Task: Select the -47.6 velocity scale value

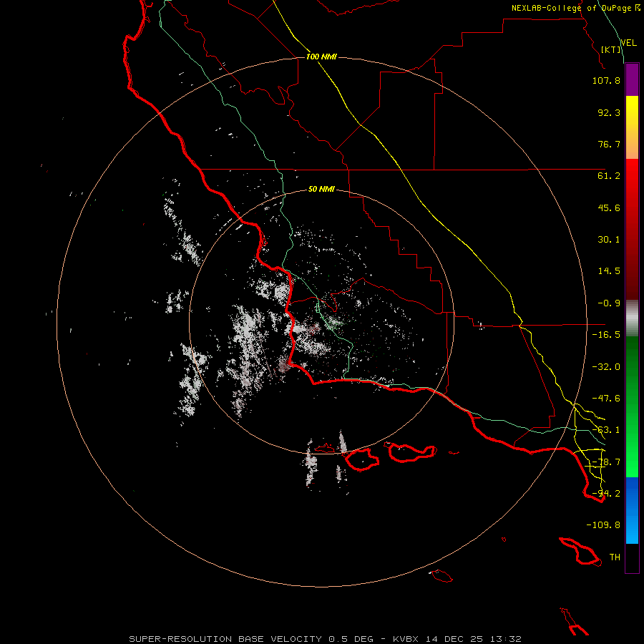Action: coord(606,399)
